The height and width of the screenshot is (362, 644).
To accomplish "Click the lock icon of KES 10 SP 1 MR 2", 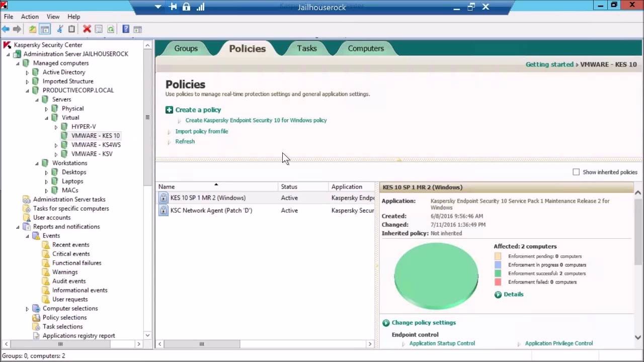I will (164, 198).
